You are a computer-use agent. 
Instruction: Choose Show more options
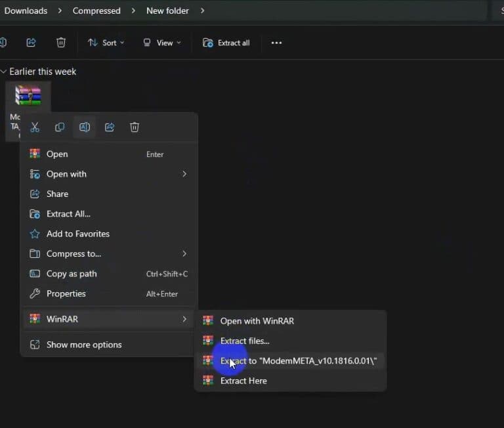(x=83, y=345)
